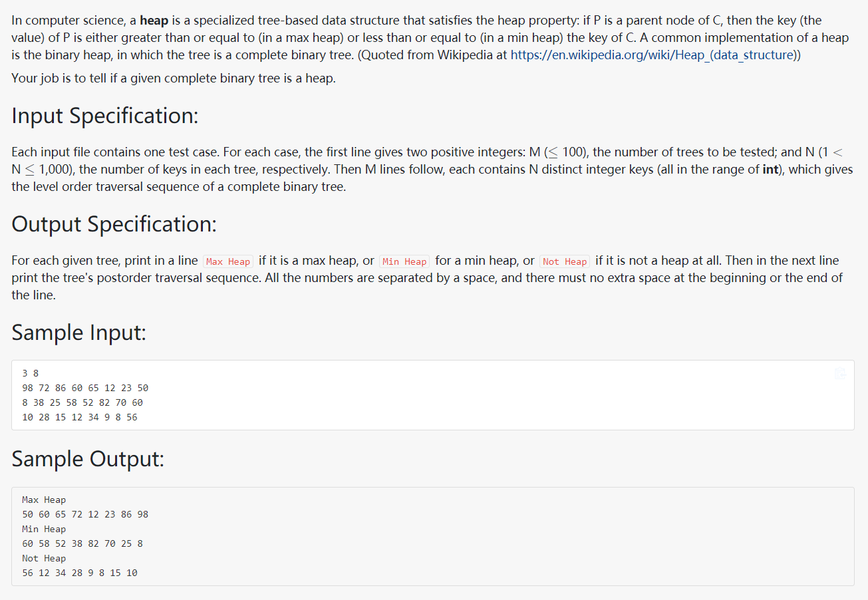Click the output line '50 60 65 72 12 23 86 98'
This screenshot has width=868, height=600.
tap(85, 514)
